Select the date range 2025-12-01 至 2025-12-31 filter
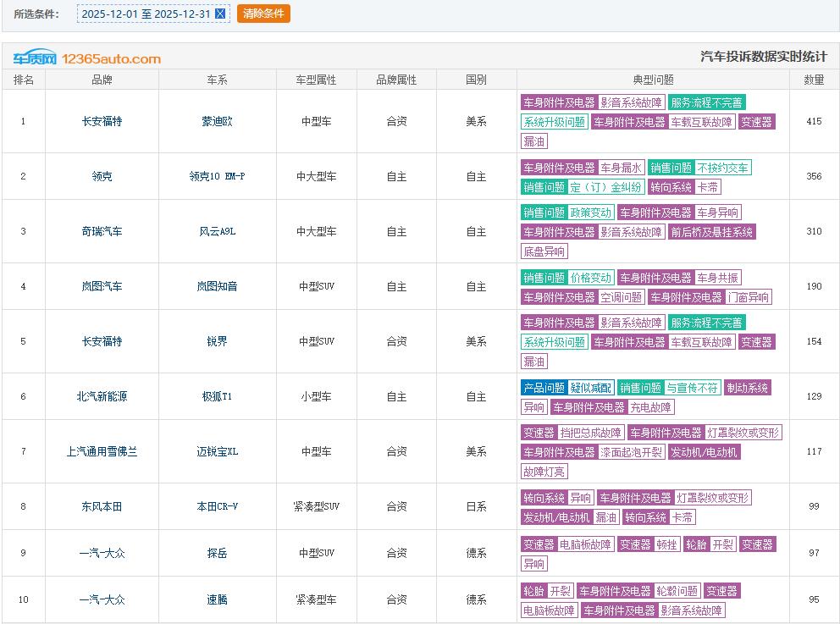 coord(153,14)
